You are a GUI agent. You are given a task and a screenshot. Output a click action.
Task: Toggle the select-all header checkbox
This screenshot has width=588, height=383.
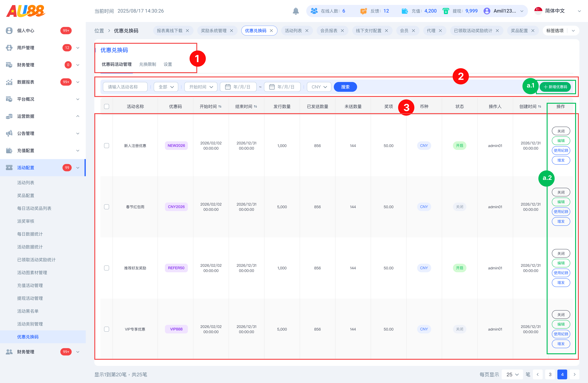pyautogui.click(x=106, y=106)
